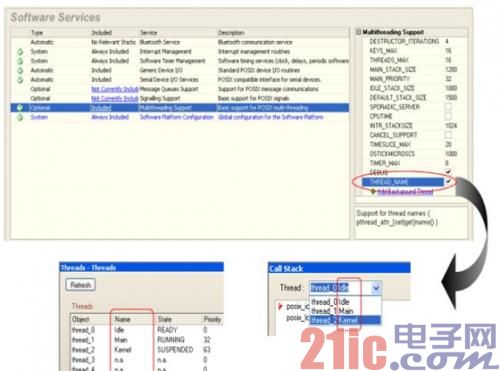Edit the MAIN_STACK_SIZE value 1200
The height and width of the screenshot is (371, 500).
pos(451,69)
